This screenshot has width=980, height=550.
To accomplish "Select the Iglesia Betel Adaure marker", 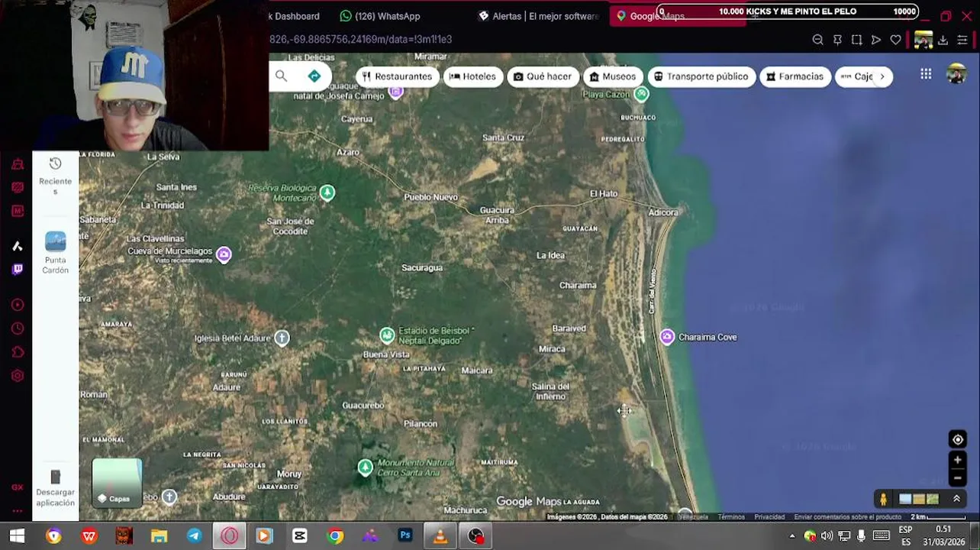I will coord(282,338).
